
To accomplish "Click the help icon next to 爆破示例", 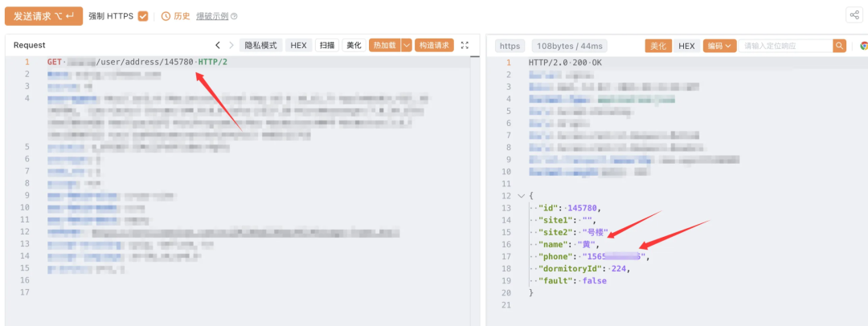I will pyautogui.click(x=234, y=17).
